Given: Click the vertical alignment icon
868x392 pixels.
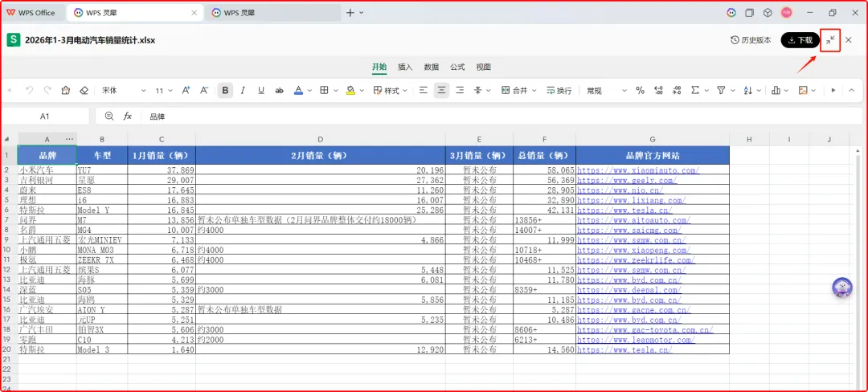Looking at the screenshot, I should click(x=477, y=90).
